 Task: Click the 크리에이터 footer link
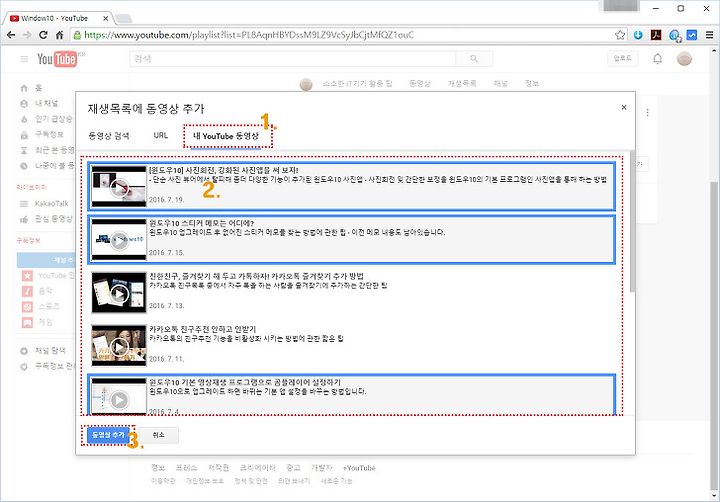[x=258, y=468]
